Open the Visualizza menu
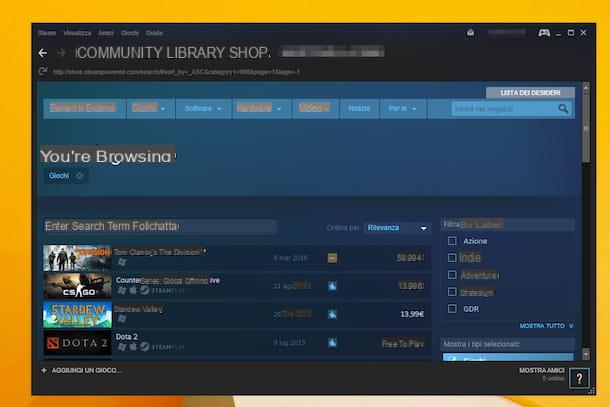 (77, 33)
